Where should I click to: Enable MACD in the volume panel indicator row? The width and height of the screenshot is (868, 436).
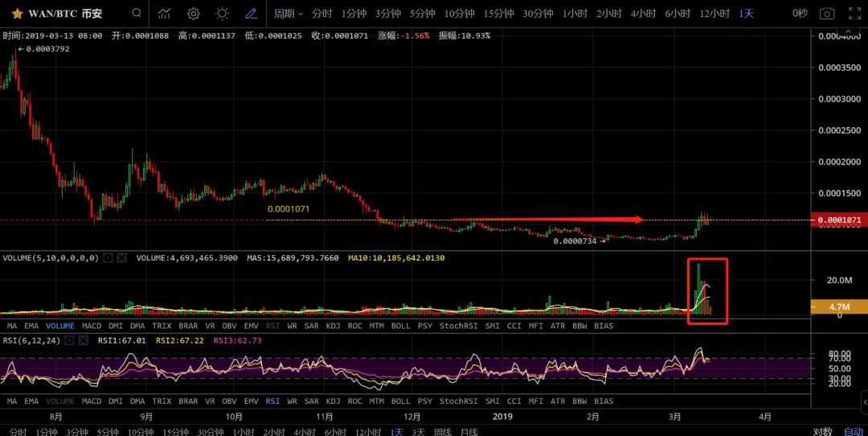point(92,326)
